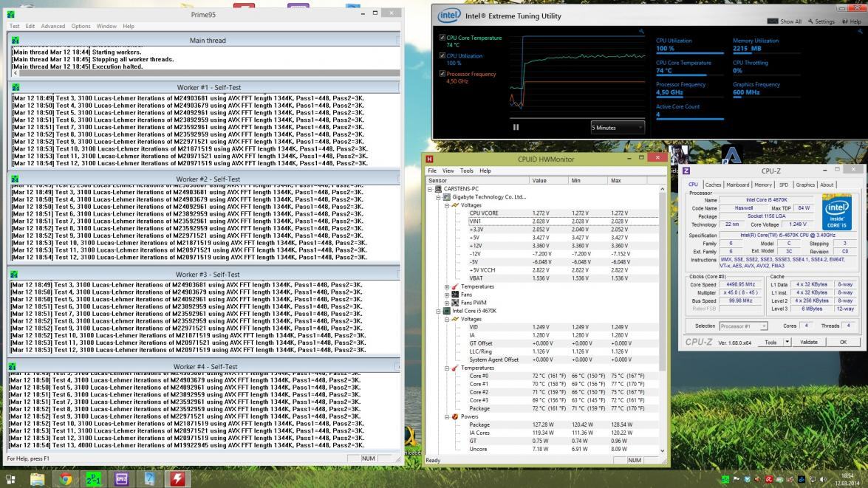Click the Avira red tray icon
Screen dimensions: 868x488
click(x=768, y=479)
